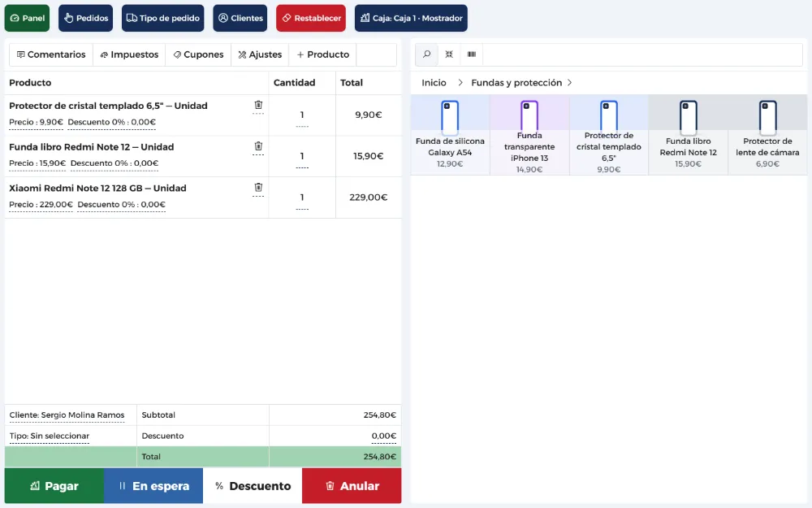Open the Pedidos list
This screenshot has width=812, height=508.
pos(85,18)
